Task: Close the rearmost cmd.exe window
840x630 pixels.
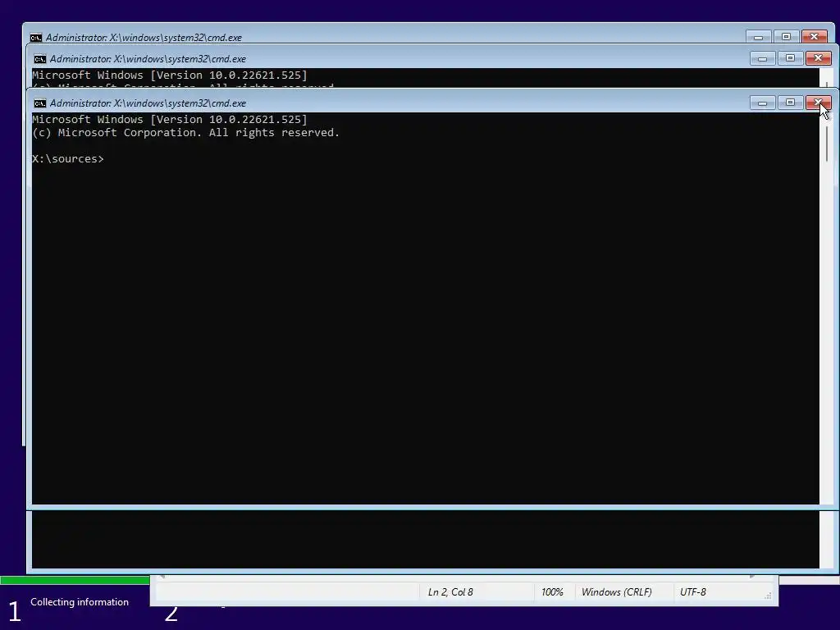Action: (x=814, y=36)
